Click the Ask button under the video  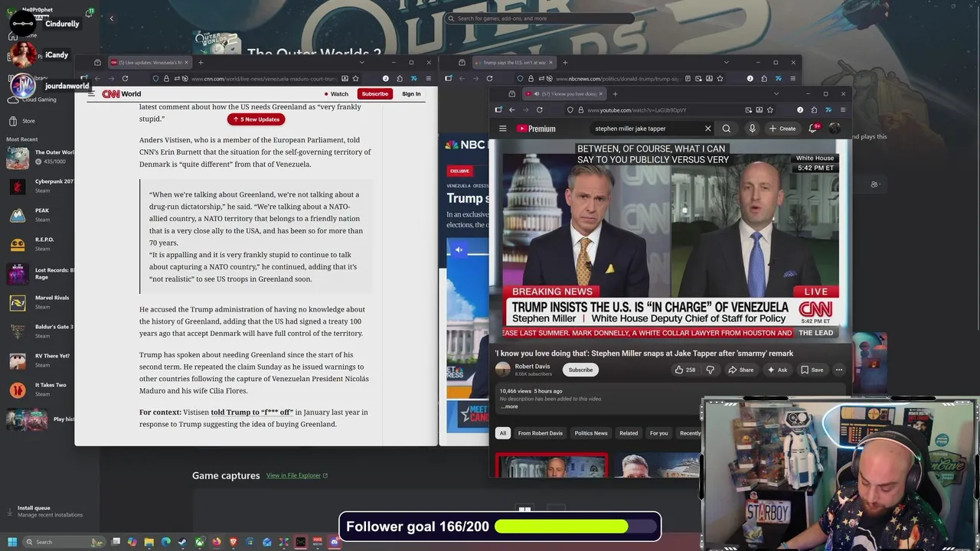click(x=777, y=370)
